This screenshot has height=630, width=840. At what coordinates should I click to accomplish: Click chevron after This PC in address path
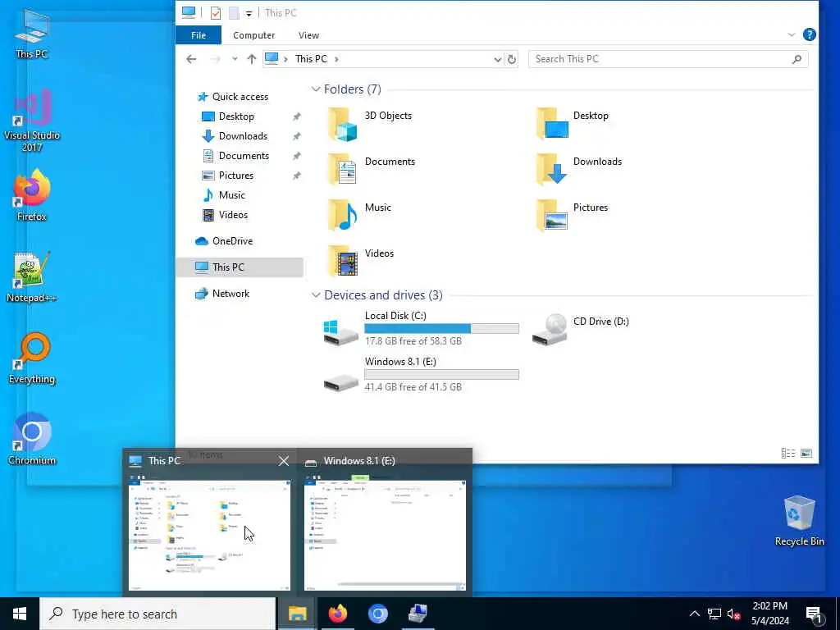point(336,59)
